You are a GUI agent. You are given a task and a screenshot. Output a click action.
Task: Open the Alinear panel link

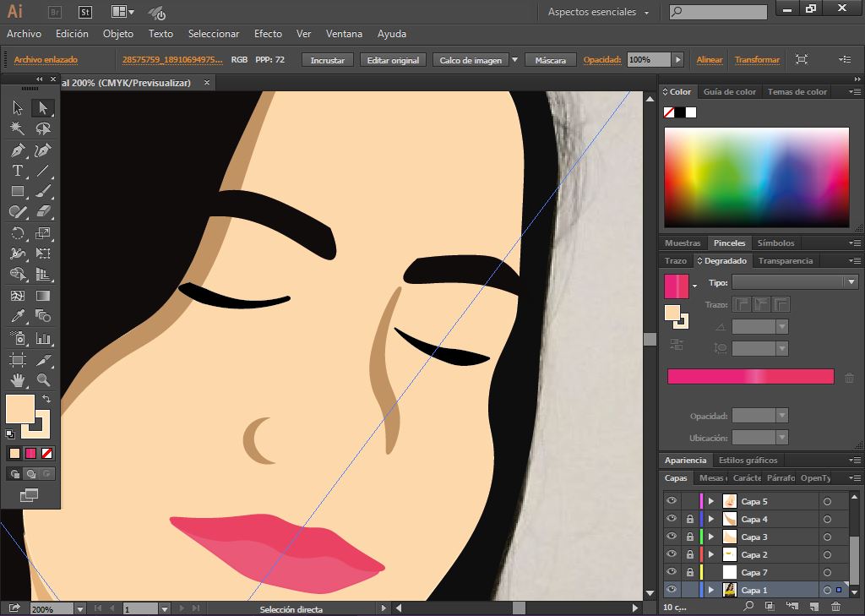(x=710, y=60)
